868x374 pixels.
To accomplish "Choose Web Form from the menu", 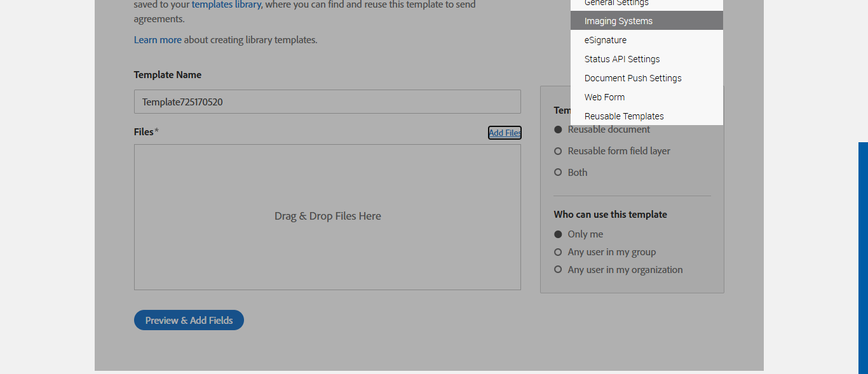I will point(604,97).
